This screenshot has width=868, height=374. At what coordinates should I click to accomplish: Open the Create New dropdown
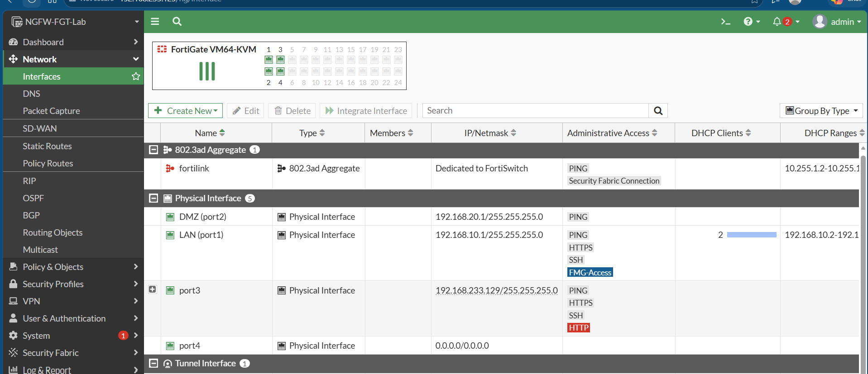(x=185, y=111)
